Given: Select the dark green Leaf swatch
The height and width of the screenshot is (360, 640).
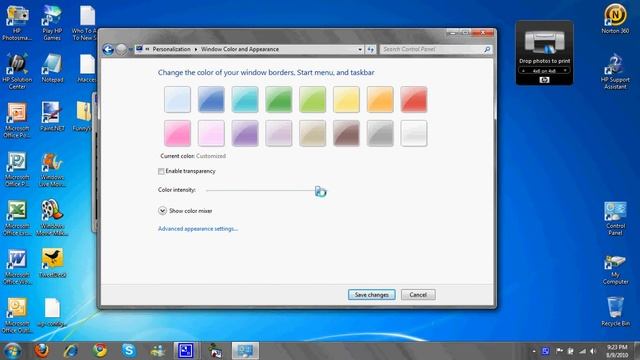Looking at the screenshot, I should tap(279, 99).
